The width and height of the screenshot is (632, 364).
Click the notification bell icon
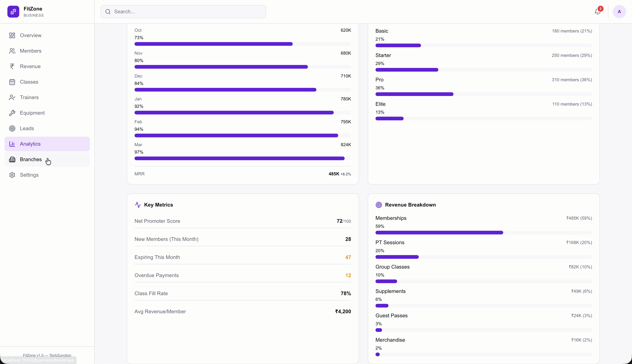[597, 11]
